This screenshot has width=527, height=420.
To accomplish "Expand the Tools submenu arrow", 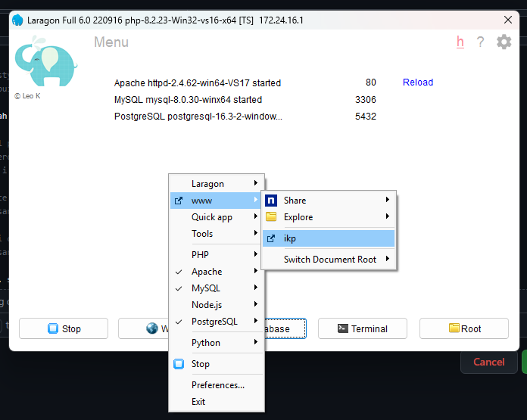I will pyautogui.click(x=256, y=232).
